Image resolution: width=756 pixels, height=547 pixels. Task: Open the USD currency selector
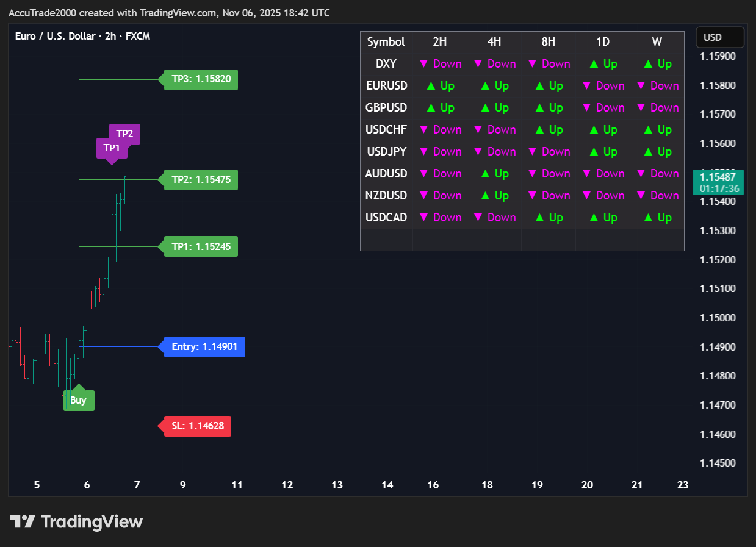coord(719,37)
